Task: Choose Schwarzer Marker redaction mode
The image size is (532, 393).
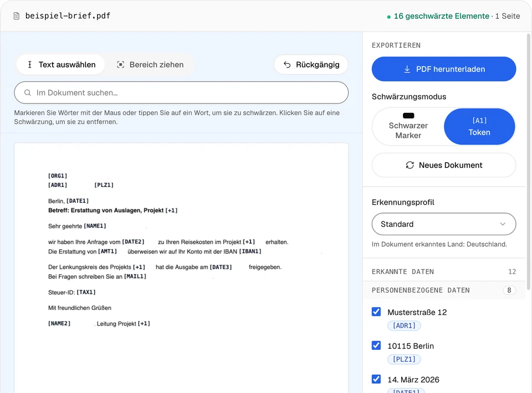Action: (x=408, y=126)
